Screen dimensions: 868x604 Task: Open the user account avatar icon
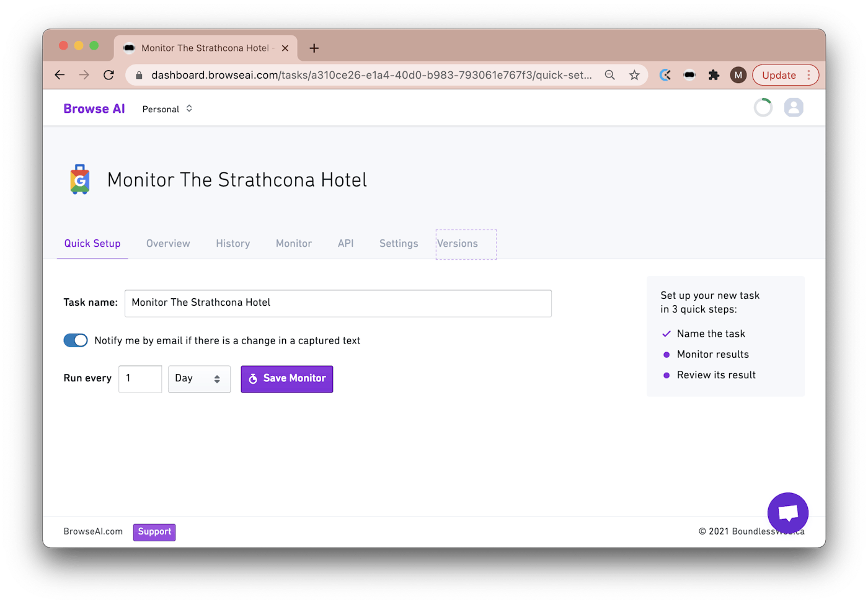tap(793, 108)
